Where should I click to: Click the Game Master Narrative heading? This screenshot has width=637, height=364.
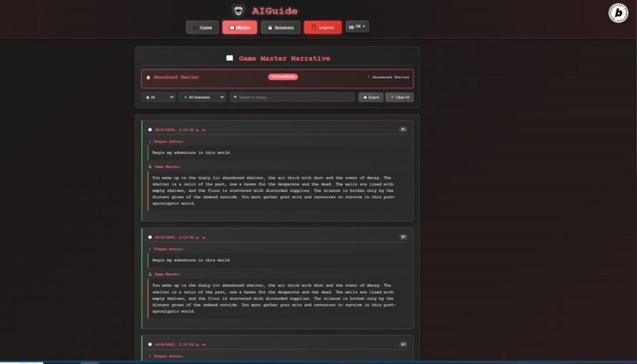(285, 58)
